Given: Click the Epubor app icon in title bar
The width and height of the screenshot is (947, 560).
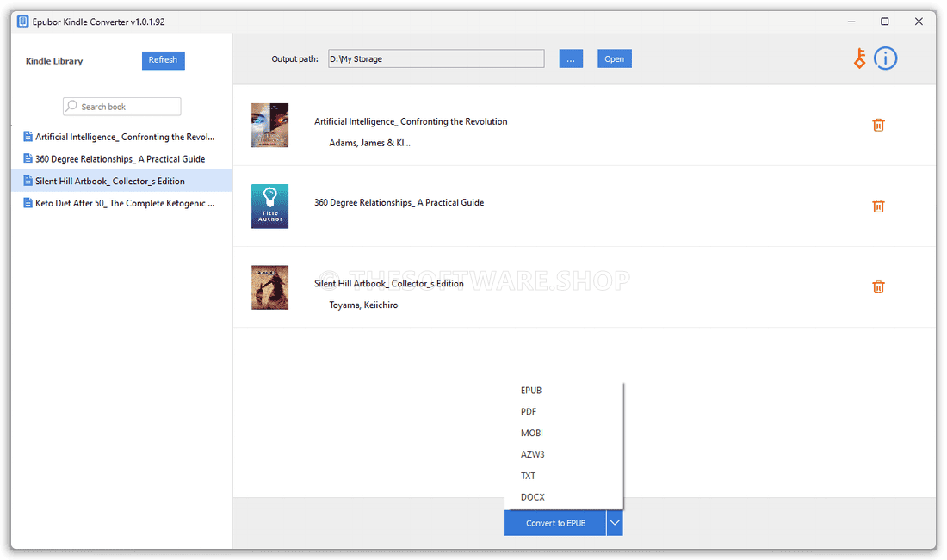Looking at the screenshot, I should 23,22.
